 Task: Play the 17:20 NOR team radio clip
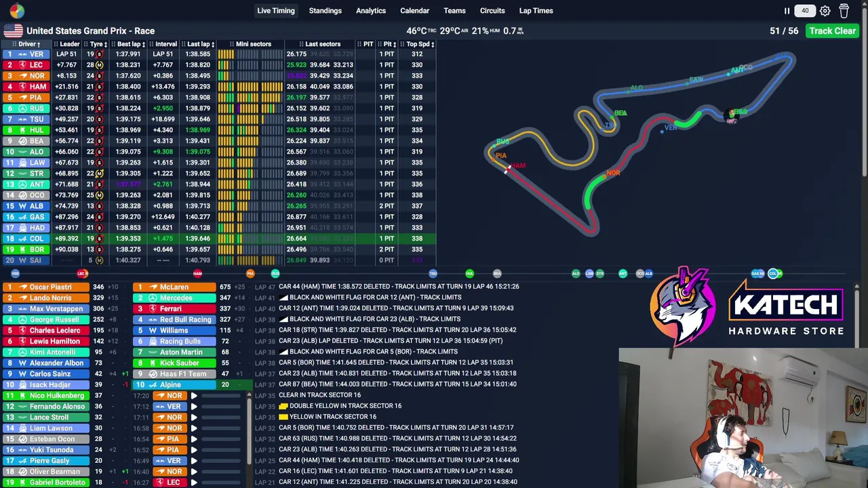pos(194,396)
